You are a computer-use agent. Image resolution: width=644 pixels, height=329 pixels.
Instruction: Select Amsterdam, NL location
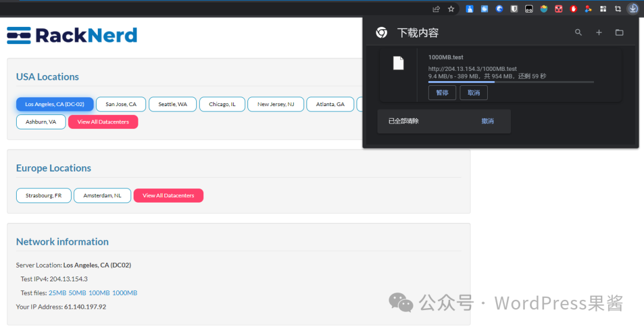tap(103, 195)
